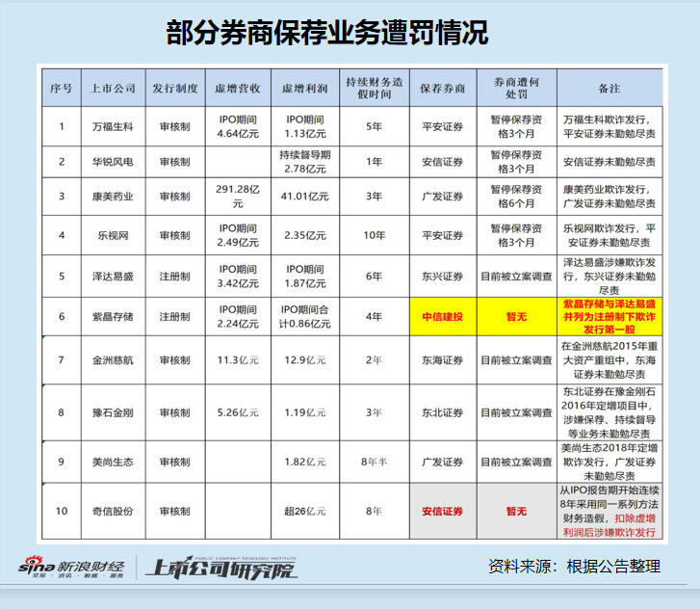Screen dimensions: 700x609
Task: Click the 资料来源：根据公告整理 text
Action: tap(574, 566)
